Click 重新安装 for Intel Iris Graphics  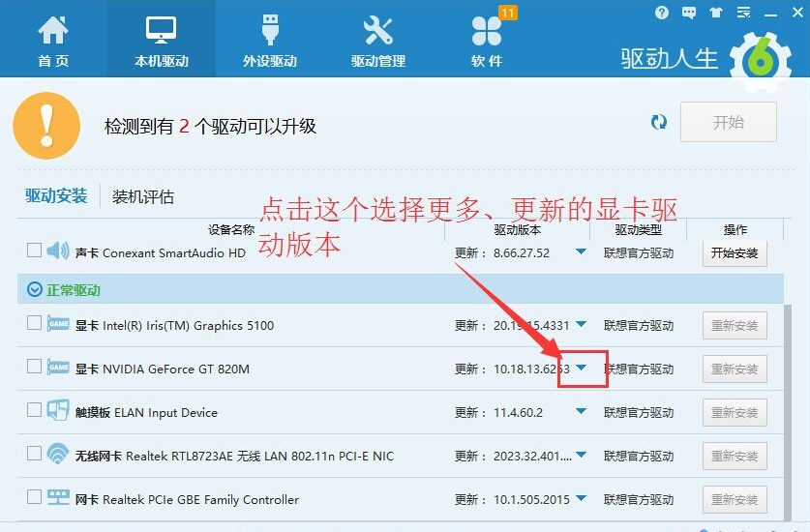click(x=735, y=325)
